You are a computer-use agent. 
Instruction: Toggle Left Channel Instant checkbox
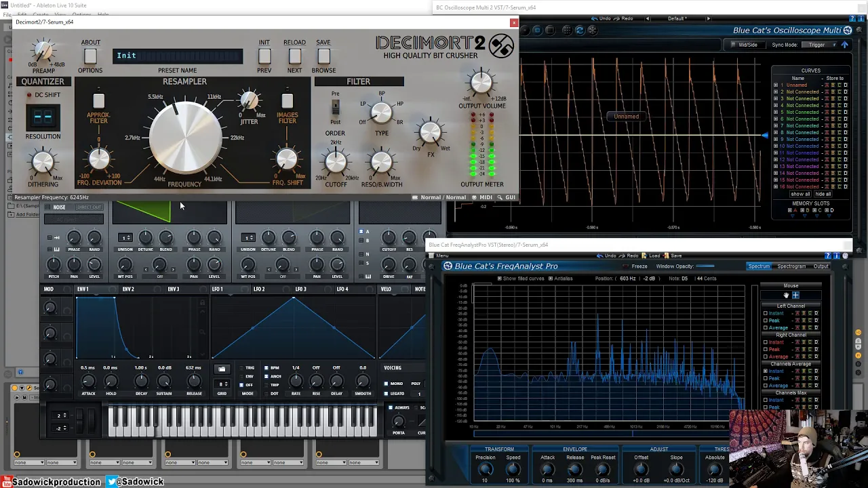[766, 313]
